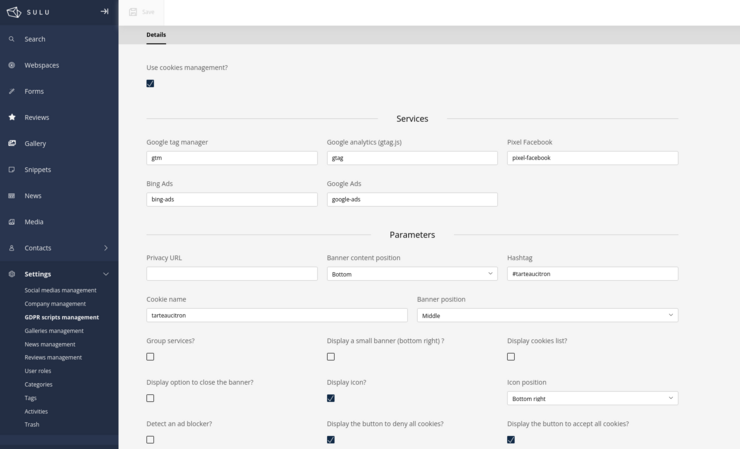Click the Save disk icon
This screenshot has height=449, width=740.
click(133, 12)
